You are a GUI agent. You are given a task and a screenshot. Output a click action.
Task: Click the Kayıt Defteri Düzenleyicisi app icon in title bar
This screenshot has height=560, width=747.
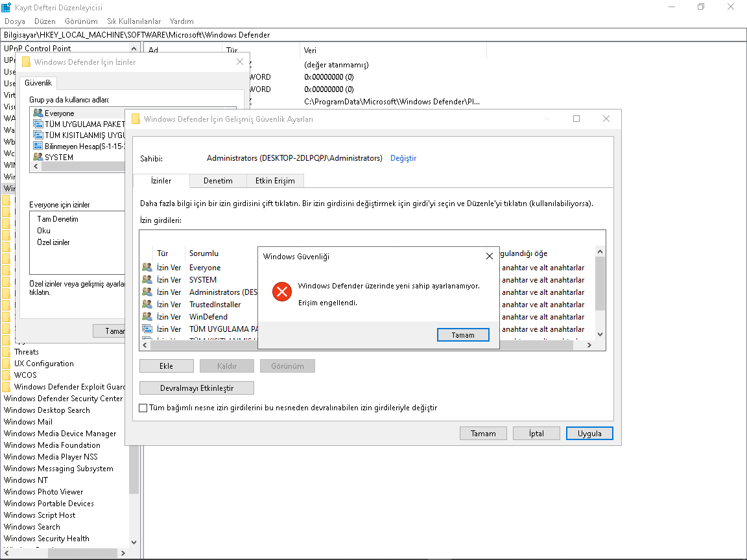[6, 7]
